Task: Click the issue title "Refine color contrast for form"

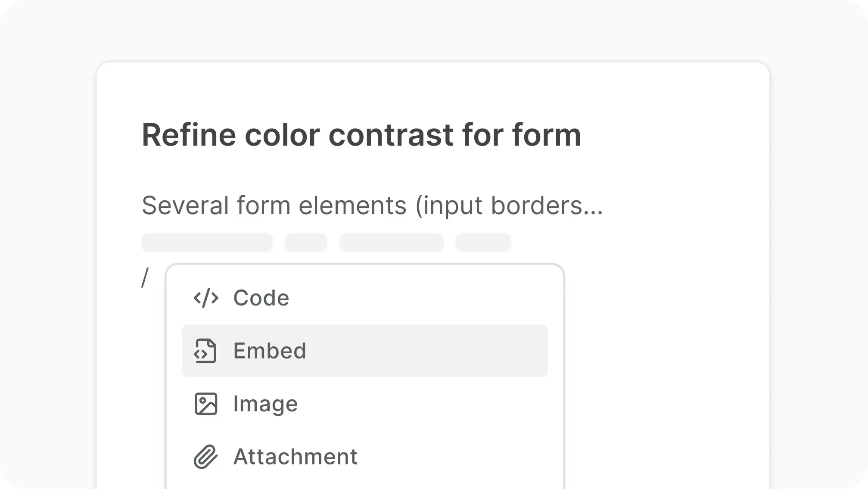Action: point(361,135)
